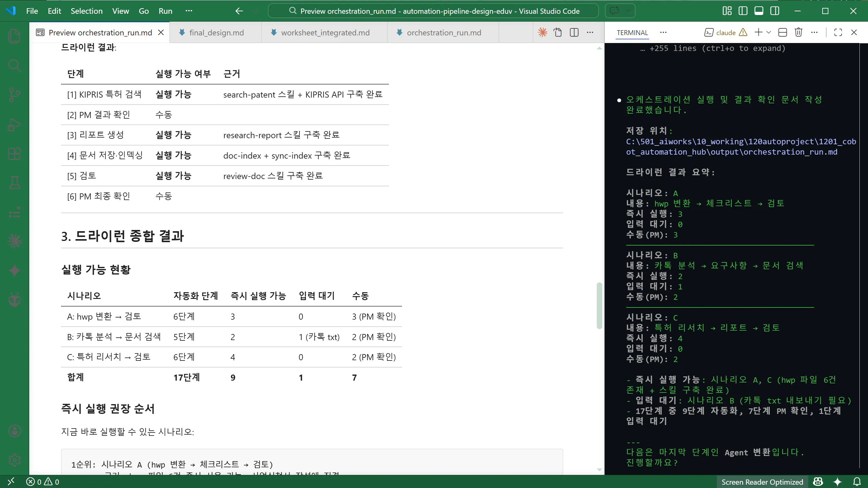Switch to the final_design.md tab

point(216,32)
